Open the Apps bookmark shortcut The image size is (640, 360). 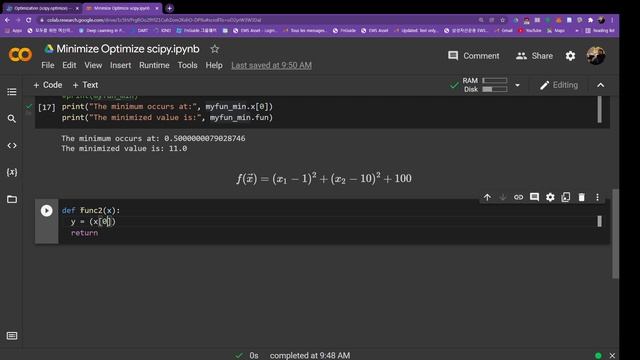pyautogui.click(x=13, y=31)
